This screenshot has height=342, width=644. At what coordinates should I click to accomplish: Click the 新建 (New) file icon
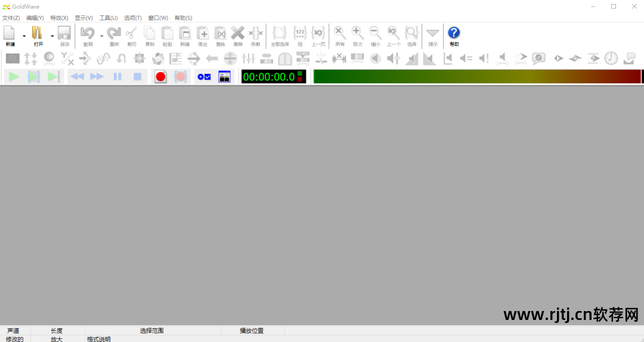(x=10, y=33)
